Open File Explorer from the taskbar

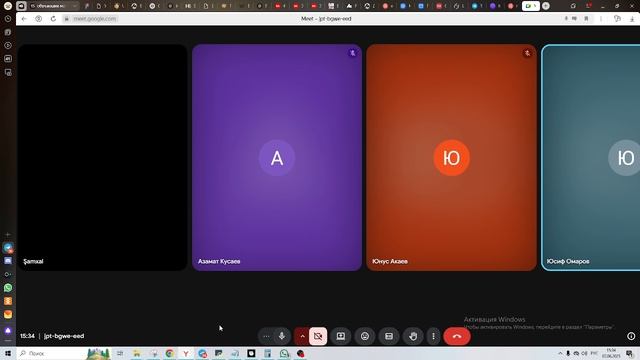137,353
